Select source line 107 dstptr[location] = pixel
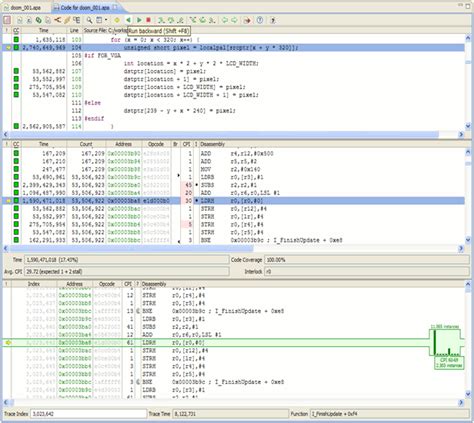Image resolution: width=474 pixels, height=423 pixels. click(x=233, y=71)
